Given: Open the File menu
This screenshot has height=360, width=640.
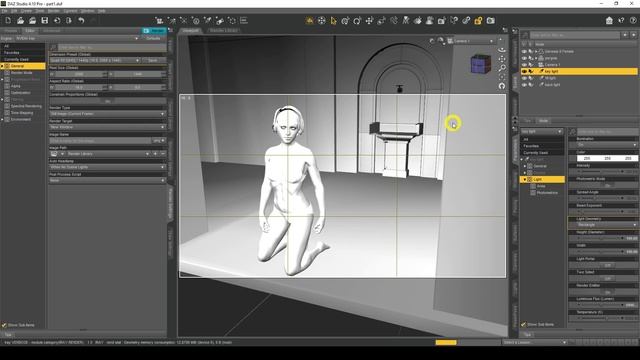Looking at the screenshot, I should [4, 11].
